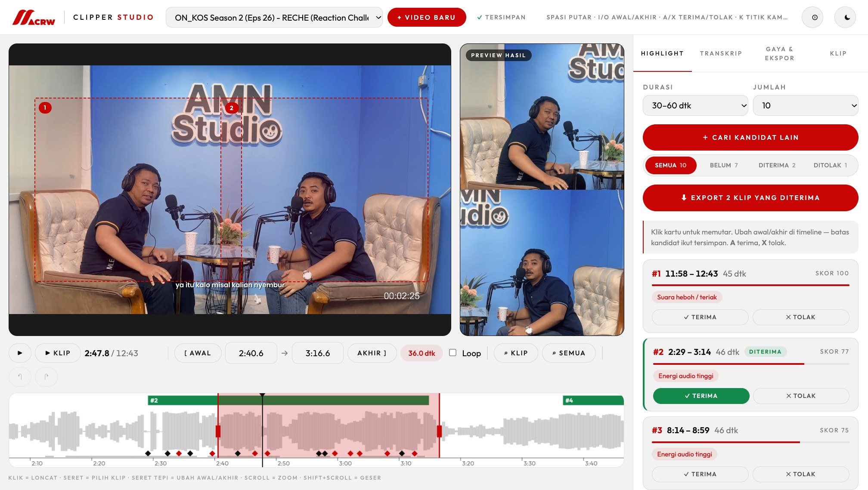
Task: Reject candidate #2 with TOLAK
Action: 801,396
